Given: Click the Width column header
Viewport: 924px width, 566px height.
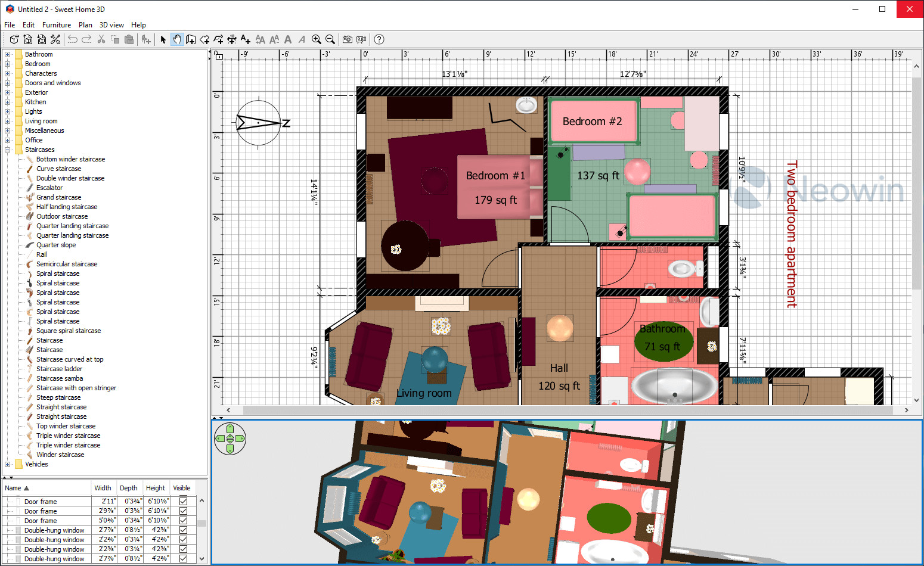Looking at the screenshot, I should click(x=103, y=488).
